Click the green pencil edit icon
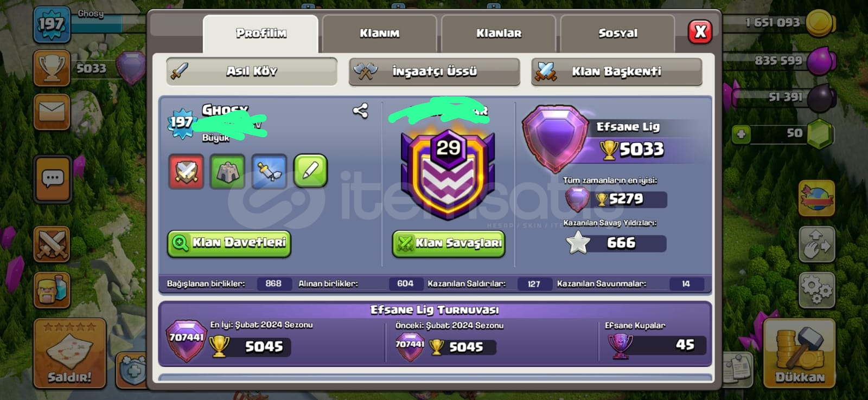Viewport: 868px width, 400px height. [310, 171]
